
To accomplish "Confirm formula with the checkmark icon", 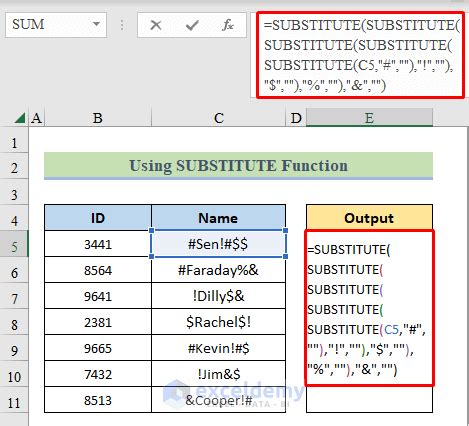I will (x=192, y=25).
